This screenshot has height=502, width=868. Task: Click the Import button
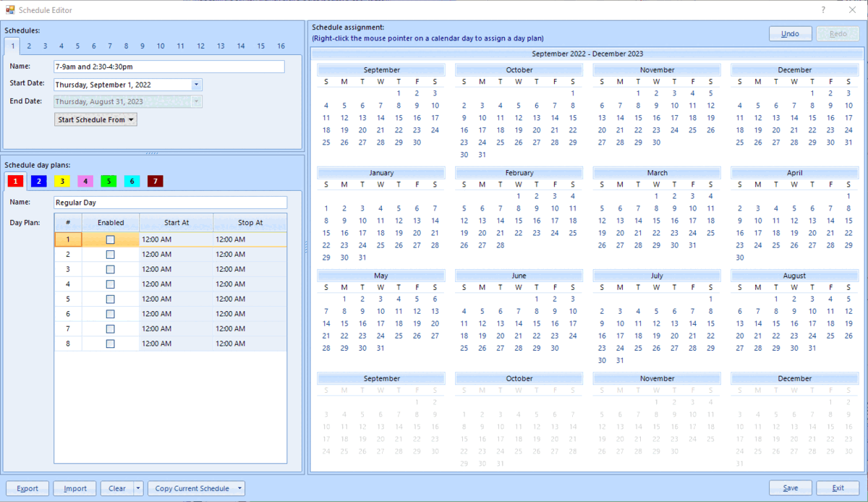[75, 488]
